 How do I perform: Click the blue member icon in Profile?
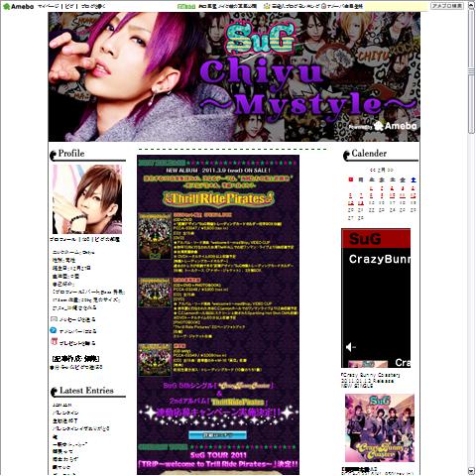54,330
